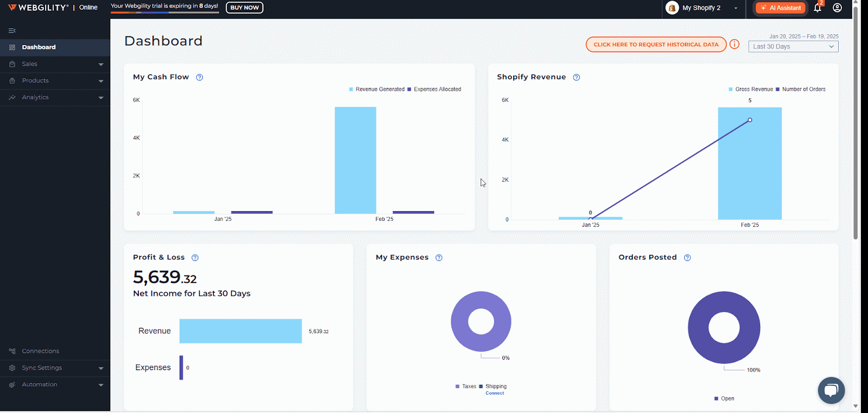Toggle Number of Orders legend series

pos(801,90)
